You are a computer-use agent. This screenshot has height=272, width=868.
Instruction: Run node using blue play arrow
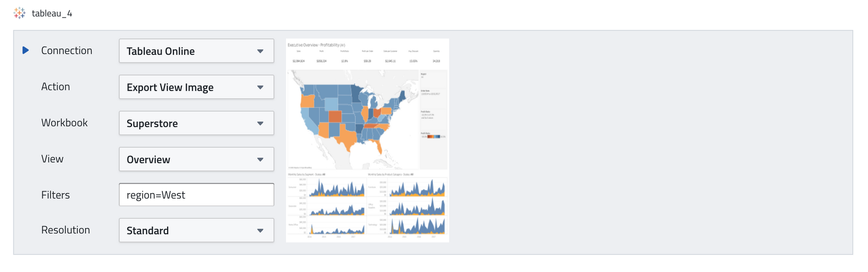tap(26, 50)
